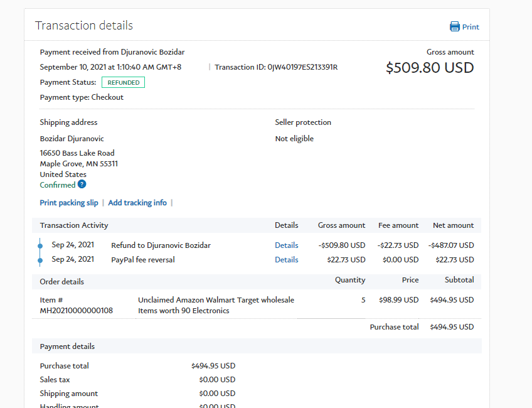
Task: Click the green Confirmed address status
Action: [58, 185]
